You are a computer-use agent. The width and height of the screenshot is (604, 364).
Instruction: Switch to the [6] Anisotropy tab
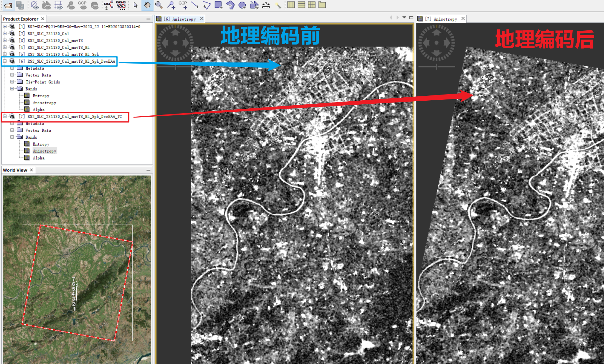pos(180,19)
